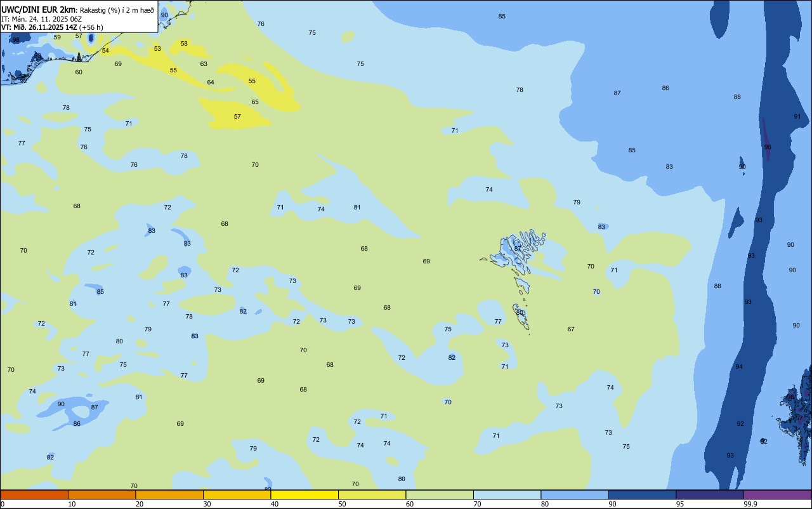Viewport: 812px width, 509px height.
Task: Click the legend tick label 30
Action: click(x=207, y=504)
